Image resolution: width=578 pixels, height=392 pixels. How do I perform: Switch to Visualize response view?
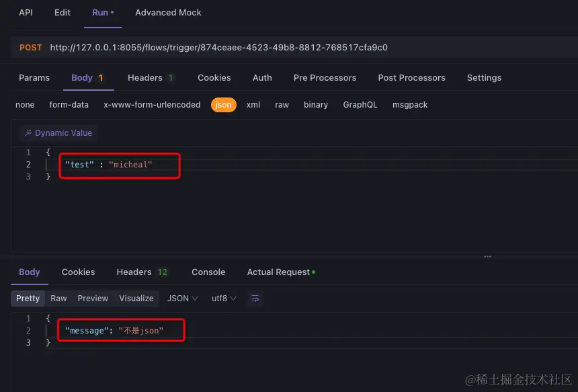pyautogui.click(x=136, y=299)
